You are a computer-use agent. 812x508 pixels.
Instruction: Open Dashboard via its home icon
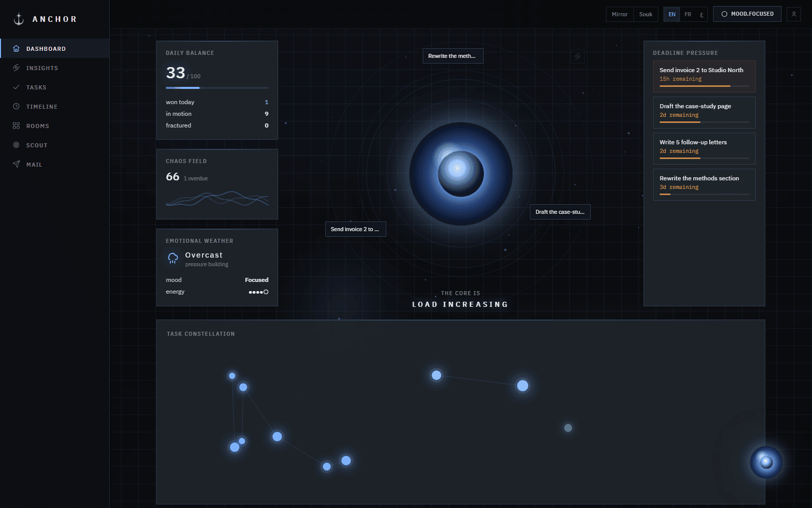(16, 49)
